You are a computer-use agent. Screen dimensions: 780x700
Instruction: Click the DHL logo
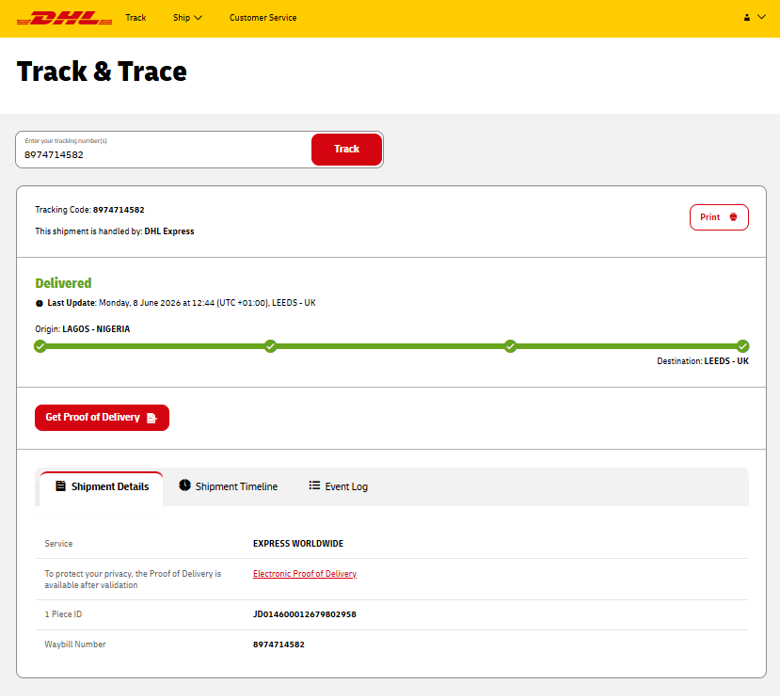64,18
